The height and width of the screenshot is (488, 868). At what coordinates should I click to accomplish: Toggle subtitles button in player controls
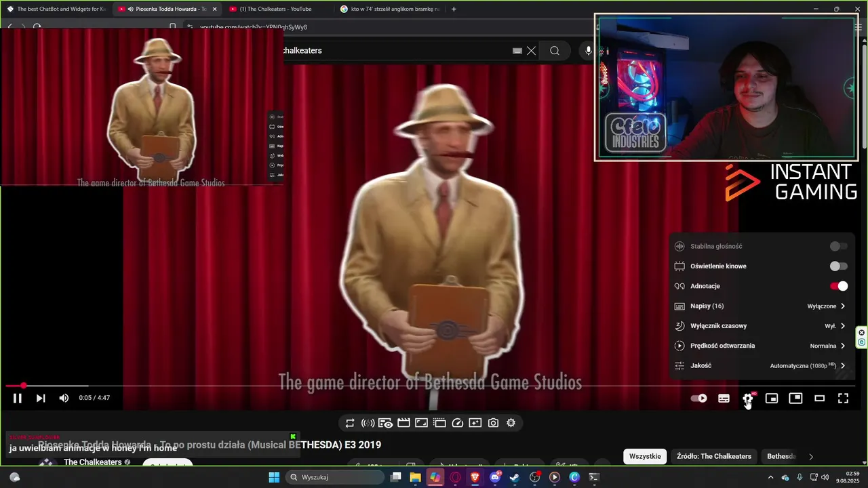[724, 399]
